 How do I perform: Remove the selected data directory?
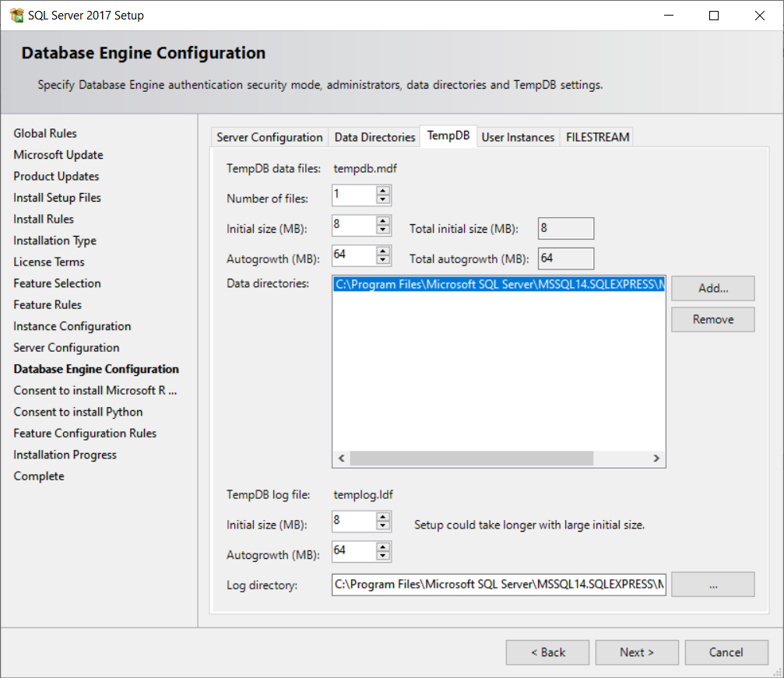(712, 319)
